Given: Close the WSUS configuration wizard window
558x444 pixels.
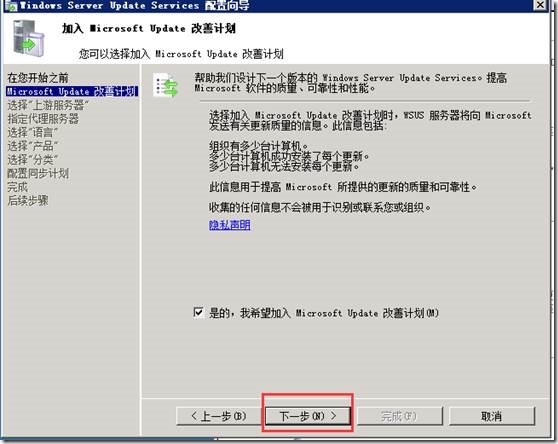Looking at the screenshot, I should (540, 5).
